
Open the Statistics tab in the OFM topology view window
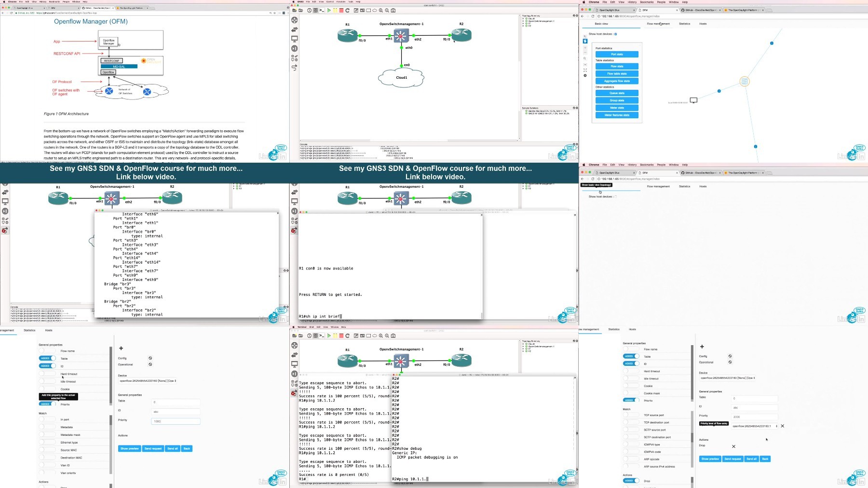[x=685, y=24]
